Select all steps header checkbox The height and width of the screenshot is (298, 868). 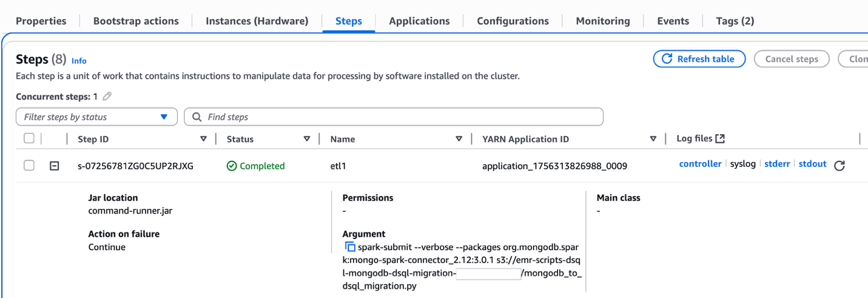pyautogui.click(x=29, y=139)
